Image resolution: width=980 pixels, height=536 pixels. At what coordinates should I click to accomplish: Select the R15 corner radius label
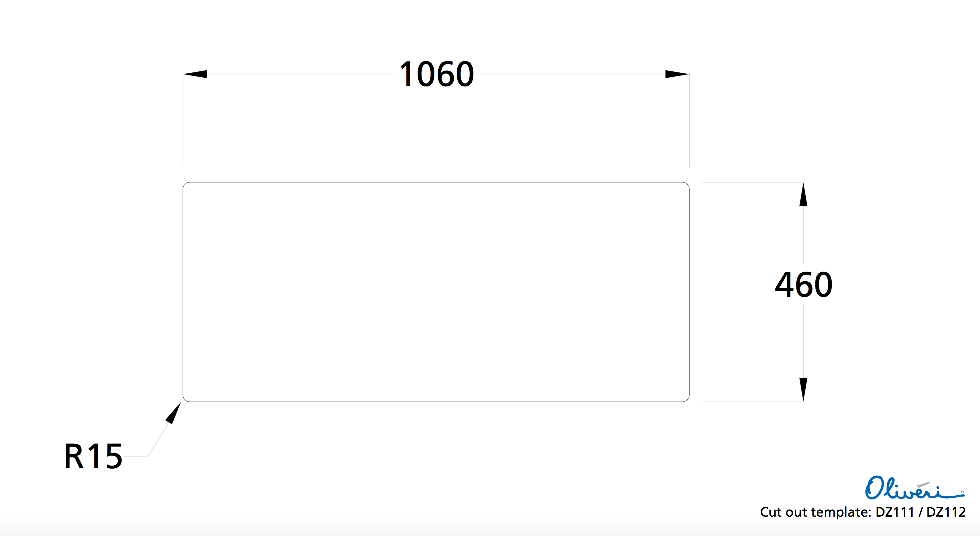pos(93,456)
